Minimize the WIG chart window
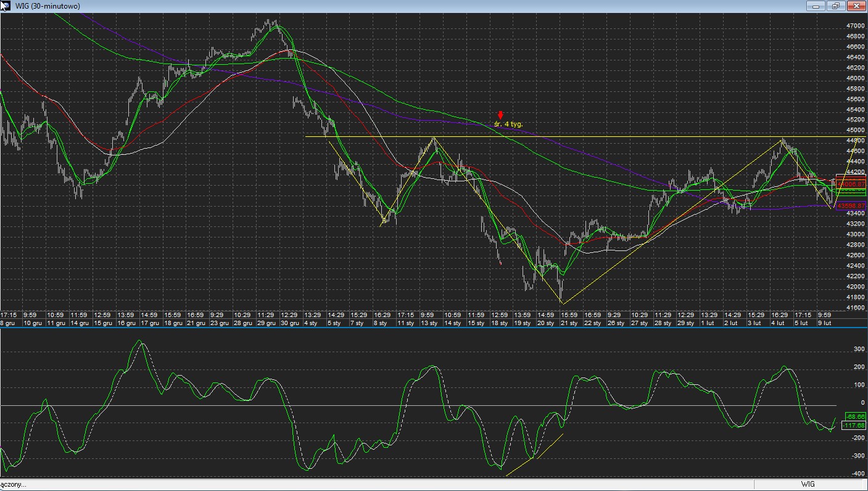868x491 pixels. pyautogui.click(x=816, y=6)
